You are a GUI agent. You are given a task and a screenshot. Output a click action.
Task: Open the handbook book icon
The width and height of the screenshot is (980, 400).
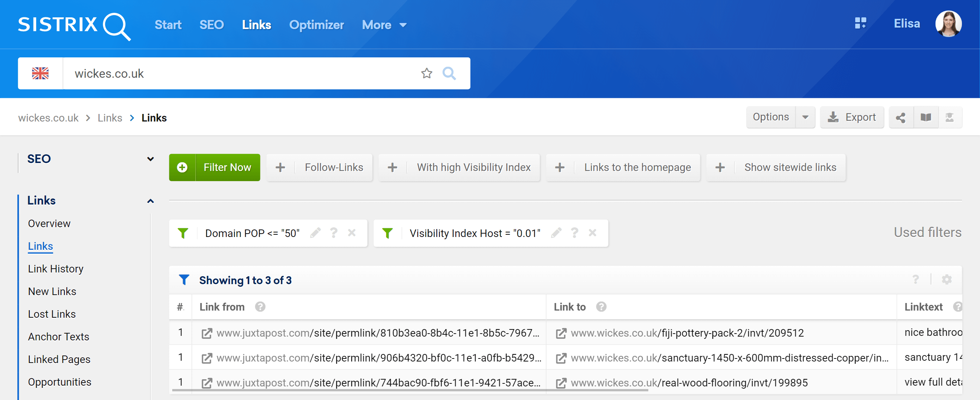point(926,117)
